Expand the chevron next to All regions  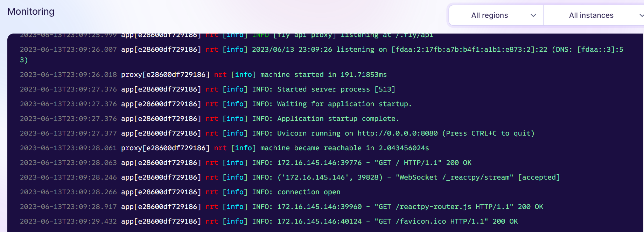(x=533, y=15)
